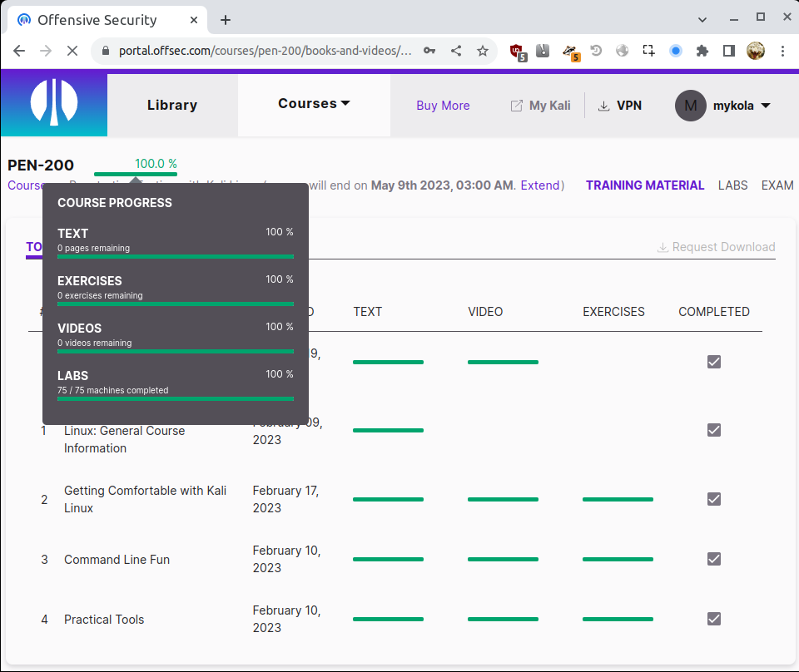Click the PEN-200 100.0 % course progress bar
Viewport: 799px width, 672px height.
pos(136,174)
